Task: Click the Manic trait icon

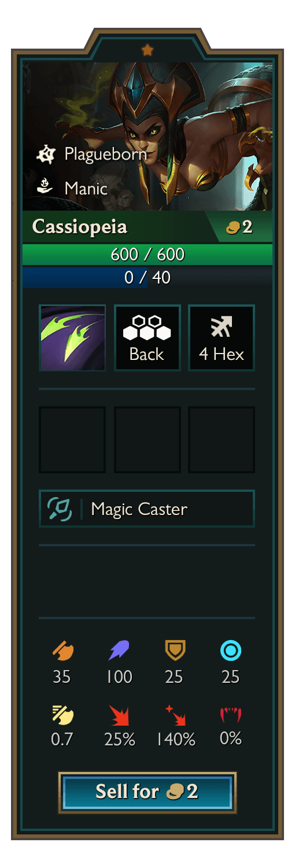Action: pos(45,187)
